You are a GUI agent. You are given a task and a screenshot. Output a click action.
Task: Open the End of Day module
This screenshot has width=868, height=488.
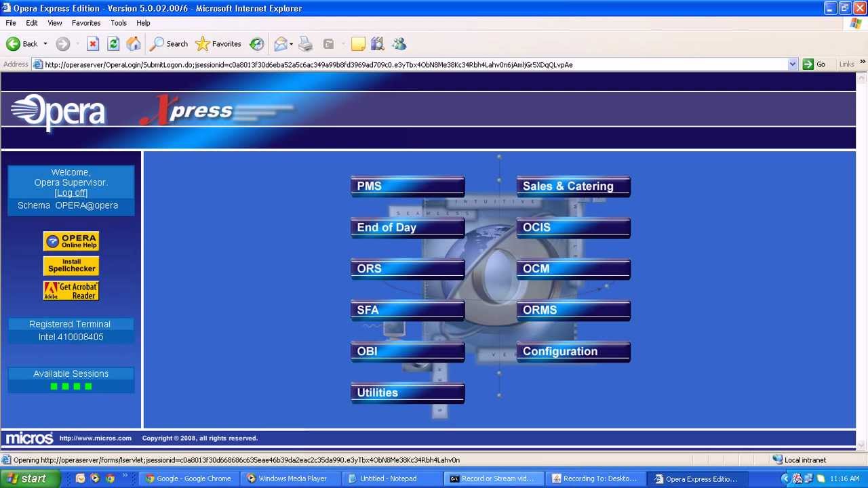click(x=408, y=228)
